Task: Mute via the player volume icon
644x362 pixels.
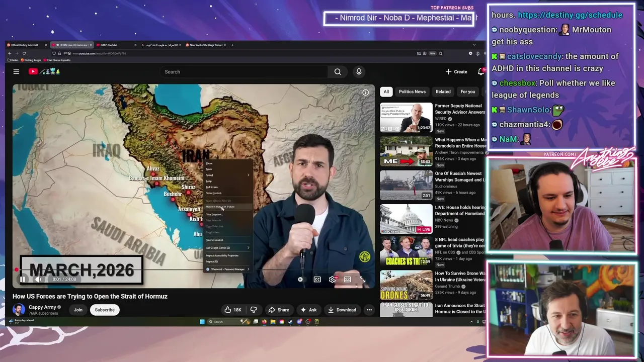Action: point(38,280)
